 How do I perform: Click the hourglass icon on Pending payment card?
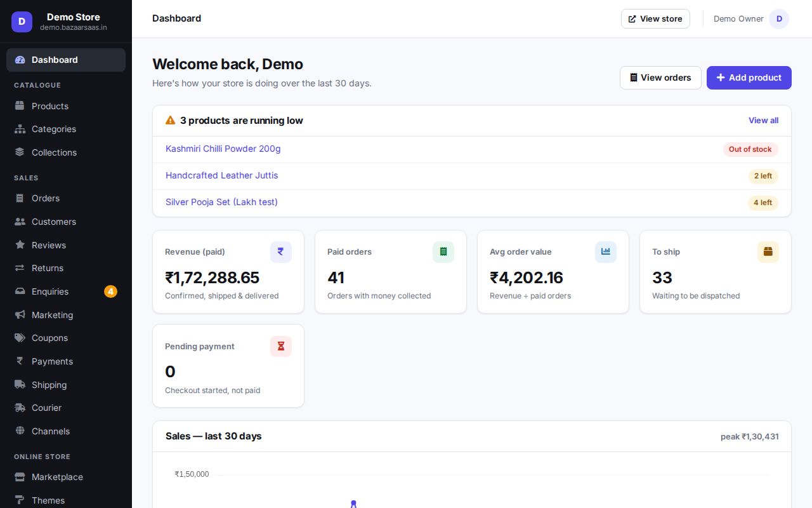click(281, 346)
